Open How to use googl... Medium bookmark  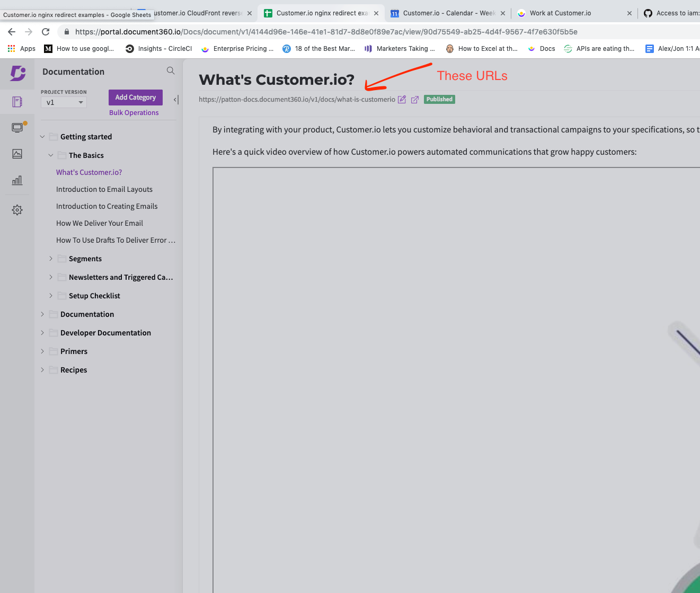click(x=79, y=49)
